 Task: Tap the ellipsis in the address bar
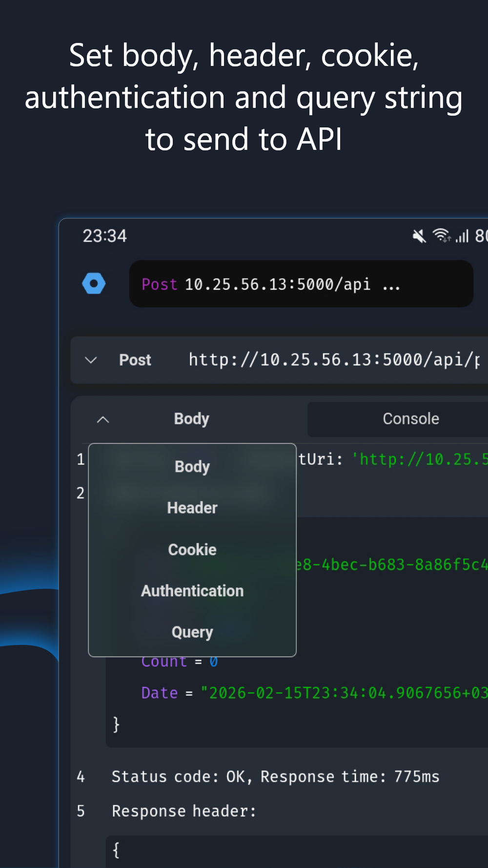click(391, 287)
